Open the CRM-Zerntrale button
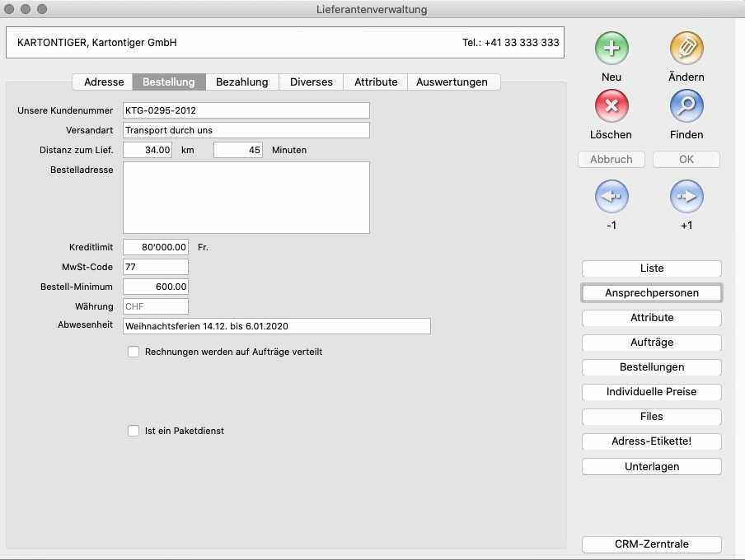745x560 pixels. point(652,544)
